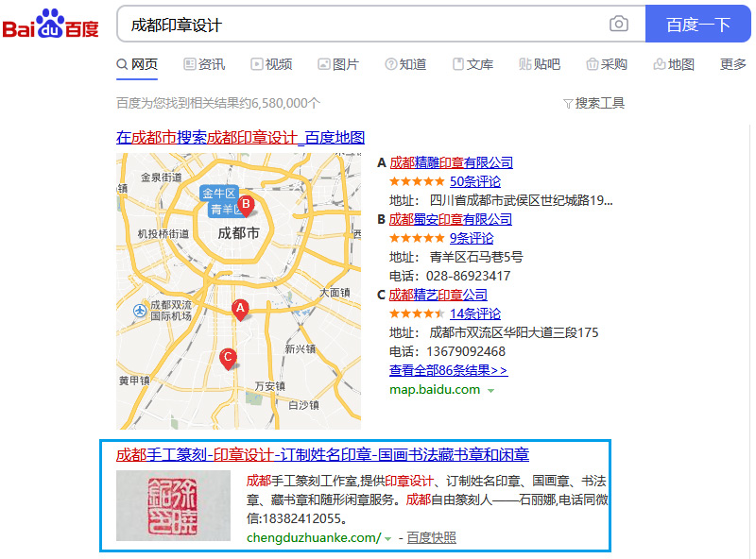Viewport: 756px width, 559px height.
Task: Expand the map.baidu.com dropdown arrow
Action: click(x=490, y=390)
